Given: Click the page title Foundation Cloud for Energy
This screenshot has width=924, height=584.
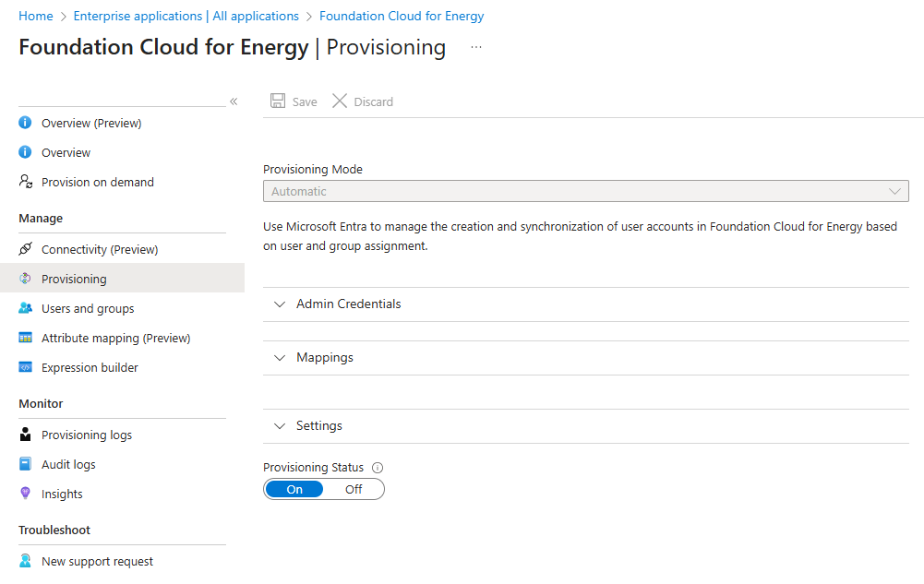Looking at the screenshot, I should click(x=163, y=47).
